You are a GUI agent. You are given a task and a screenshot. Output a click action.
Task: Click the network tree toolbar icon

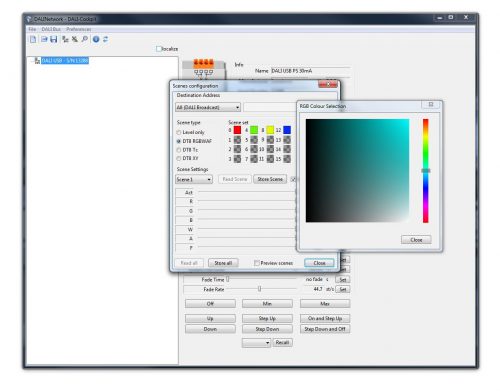coord(65,39)
